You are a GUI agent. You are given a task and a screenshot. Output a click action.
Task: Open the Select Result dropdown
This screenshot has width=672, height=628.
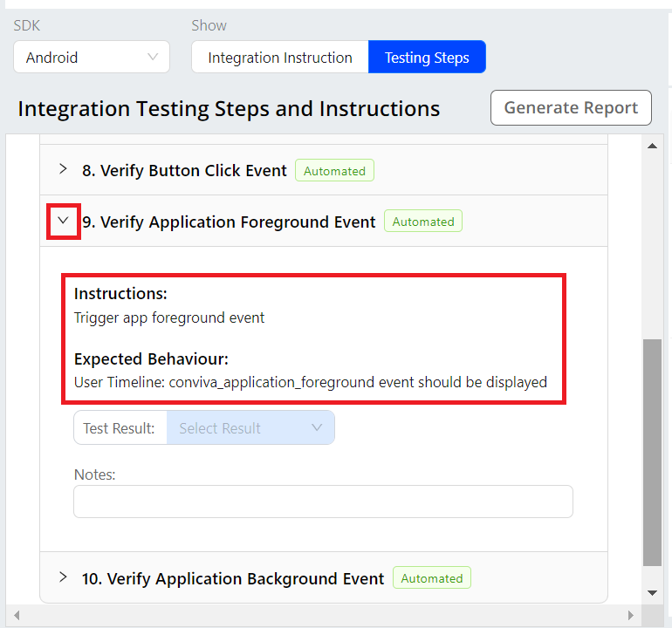(x=250, y=428)
